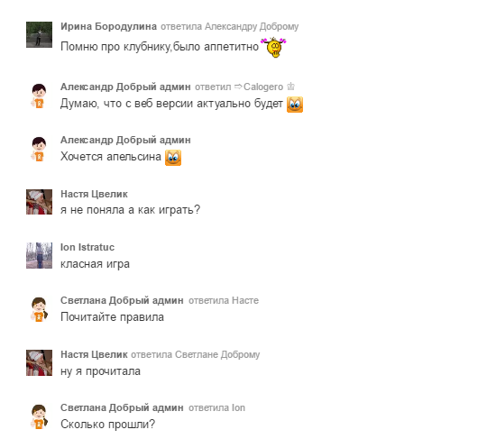Image resolution: width=496 pixels, height=448 pixels.
Task: Open Светлана's avatar beside 'Сколько прошли?'
Action: click(39, 417)
